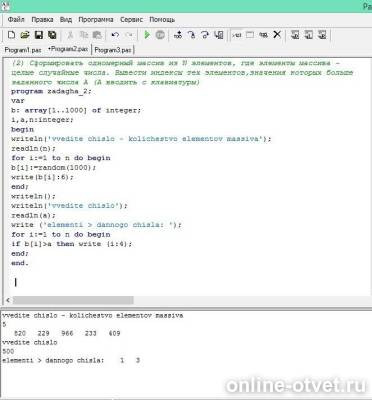Create a new file with the blank page icon

pyautogui.click(x=11, y=35)
